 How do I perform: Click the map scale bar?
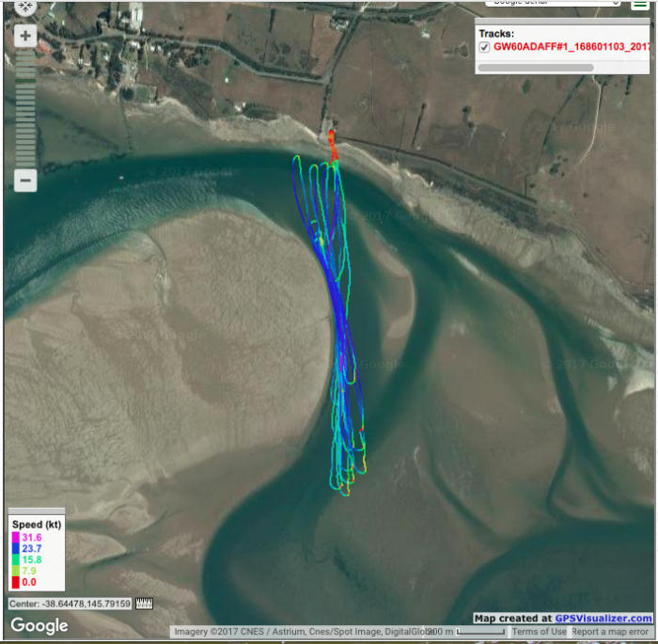480,632
